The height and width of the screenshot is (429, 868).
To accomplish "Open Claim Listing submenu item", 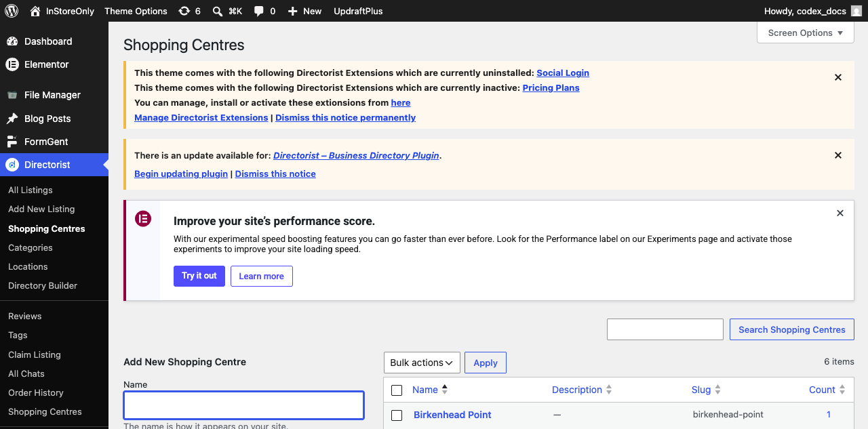I will tap(35, 355).
